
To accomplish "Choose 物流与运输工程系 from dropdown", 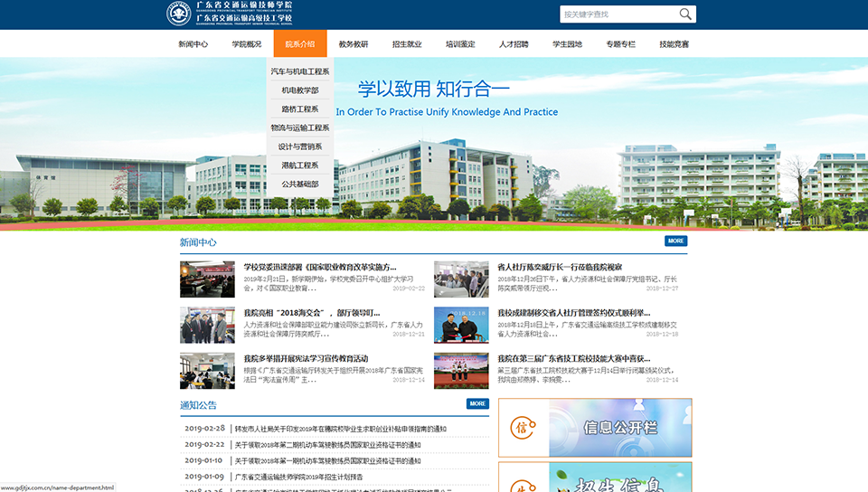I will pyautogui.click(x=300, y=128).
